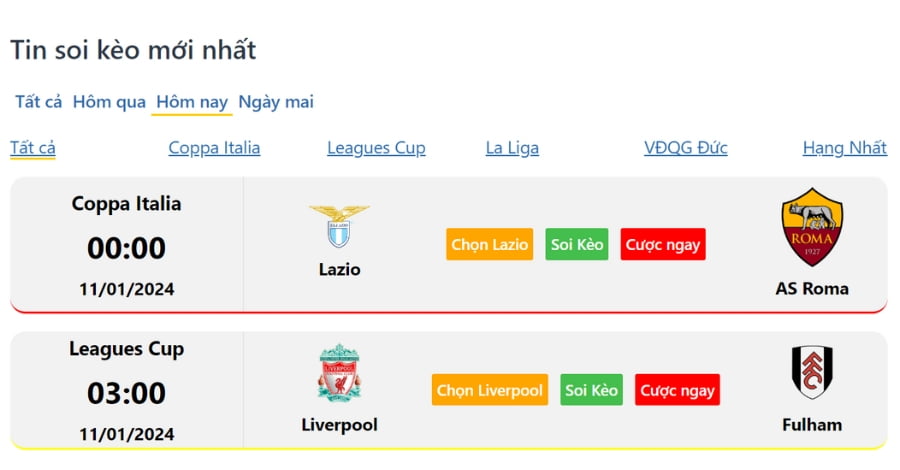This screenshot has width=900, height=470.
Task: Open the Hạng Nhất league link
Action: (845, 148)
